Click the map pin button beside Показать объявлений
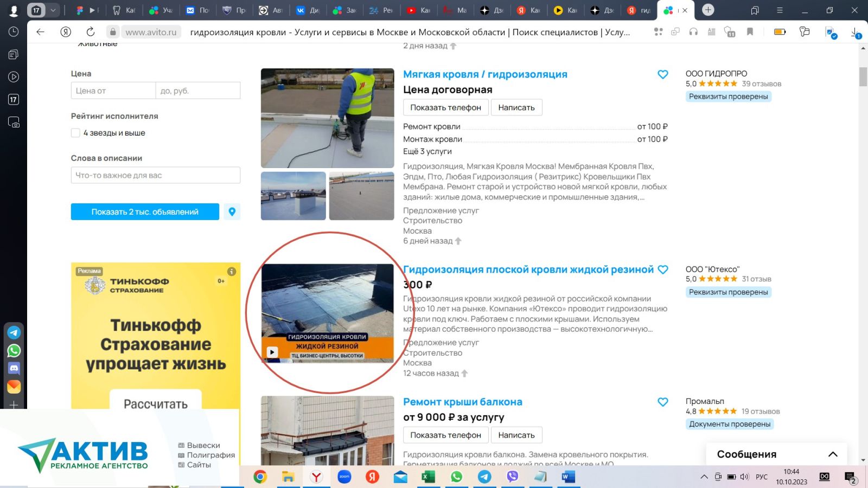868x488 pixels. (x=232, y=211)
